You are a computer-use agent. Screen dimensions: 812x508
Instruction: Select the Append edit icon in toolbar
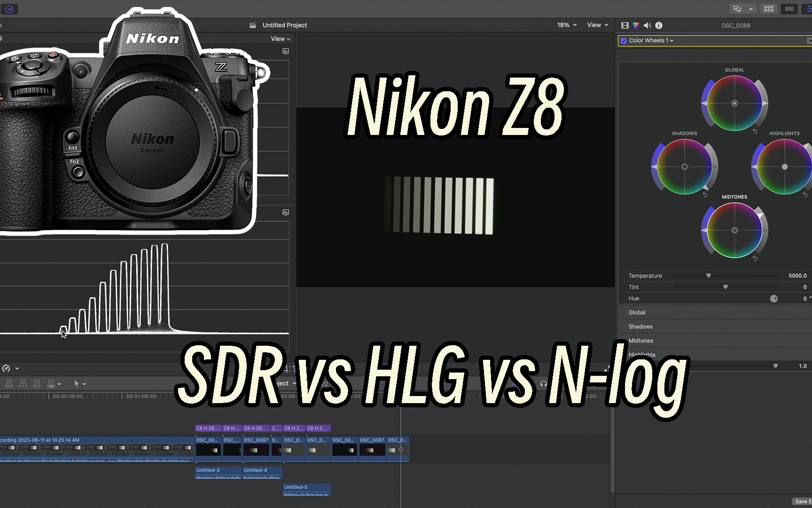click(x=37, y=384)
